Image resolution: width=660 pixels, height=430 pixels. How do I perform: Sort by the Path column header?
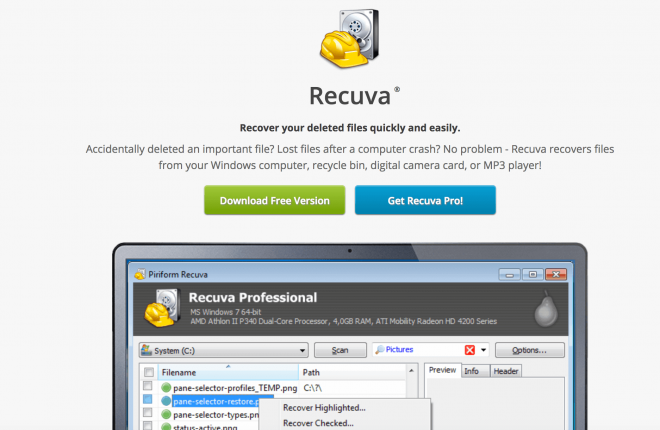(352, 372)
